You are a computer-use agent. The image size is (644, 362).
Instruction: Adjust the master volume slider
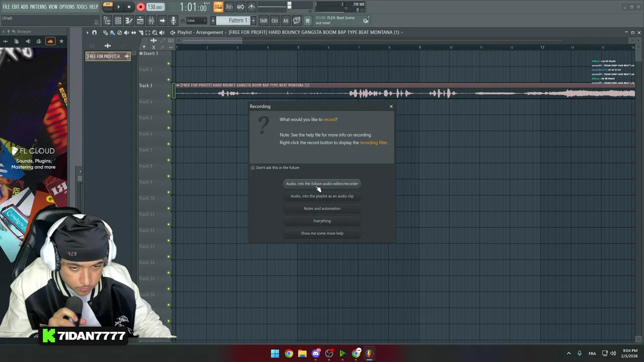tap(289, 6)
